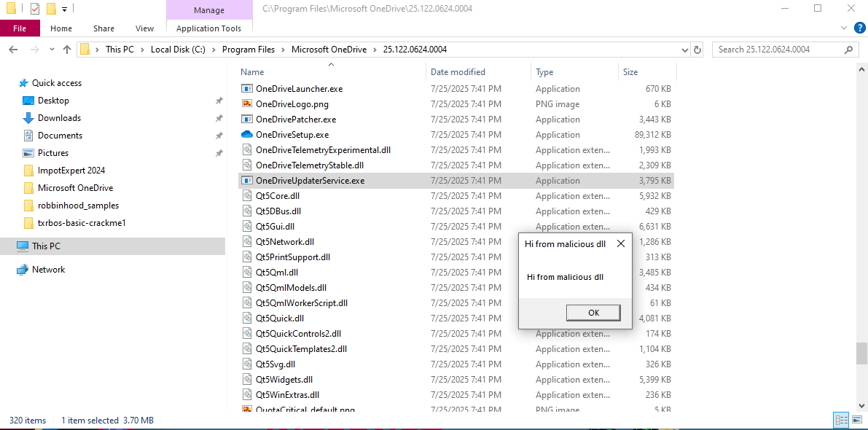
Task: Click the OneDriveLogo.png image icon
Action: (x=247, y=104)
